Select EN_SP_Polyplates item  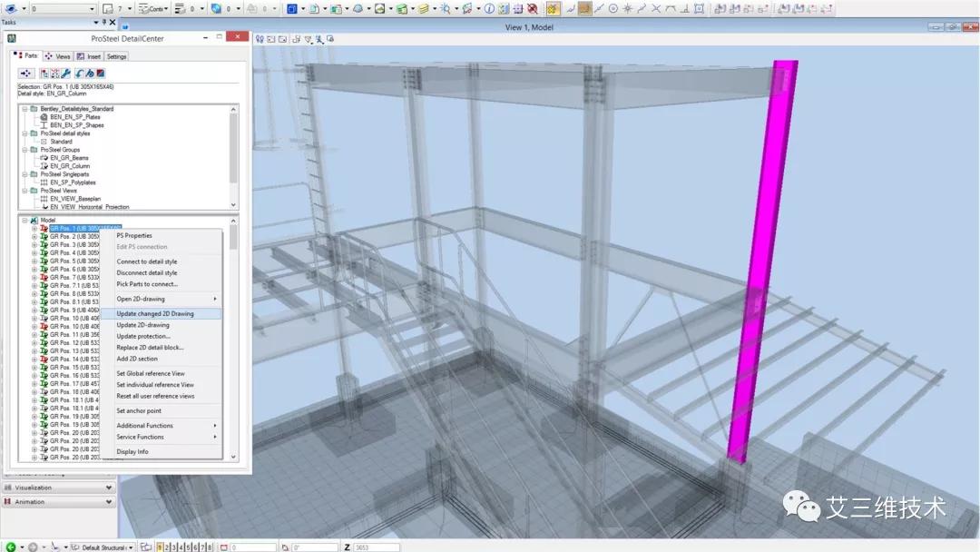(x=73, y=182)
